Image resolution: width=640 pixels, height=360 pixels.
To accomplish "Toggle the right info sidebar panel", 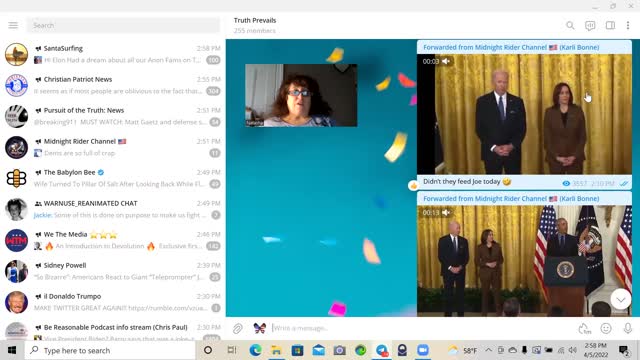I will [610, 25].
